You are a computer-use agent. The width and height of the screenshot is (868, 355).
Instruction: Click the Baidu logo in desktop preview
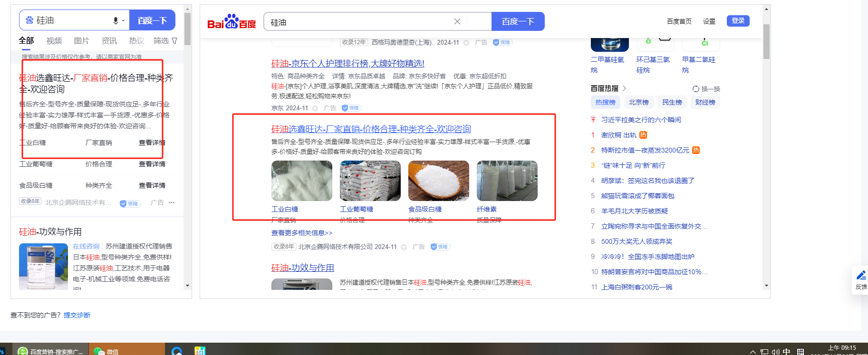click(x=231, y=21)
